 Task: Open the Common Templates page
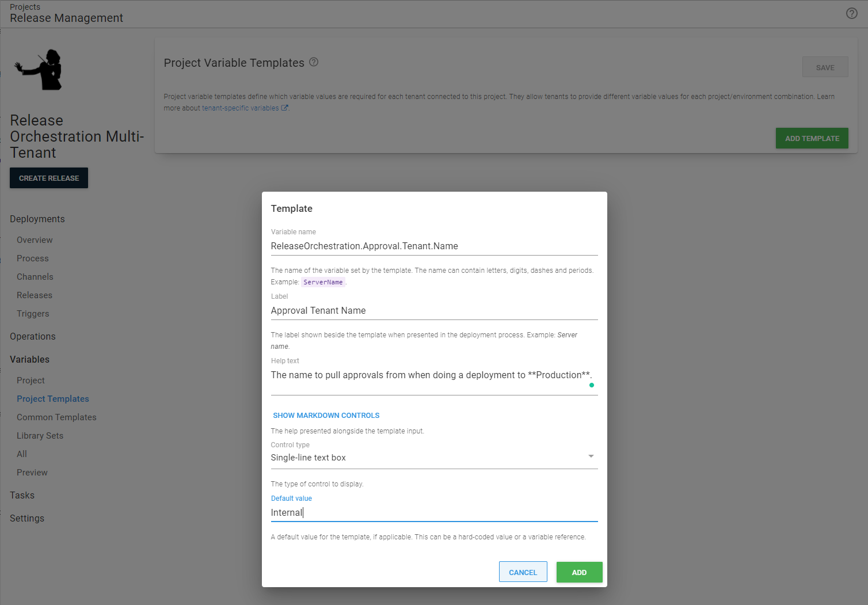click(x=56, y=417)
